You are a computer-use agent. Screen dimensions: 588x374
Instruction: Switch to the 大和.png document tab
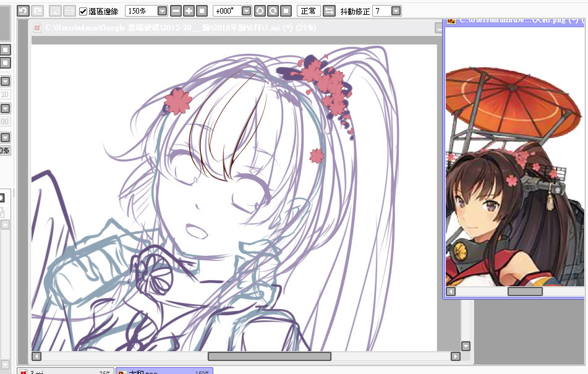(164, 371)
